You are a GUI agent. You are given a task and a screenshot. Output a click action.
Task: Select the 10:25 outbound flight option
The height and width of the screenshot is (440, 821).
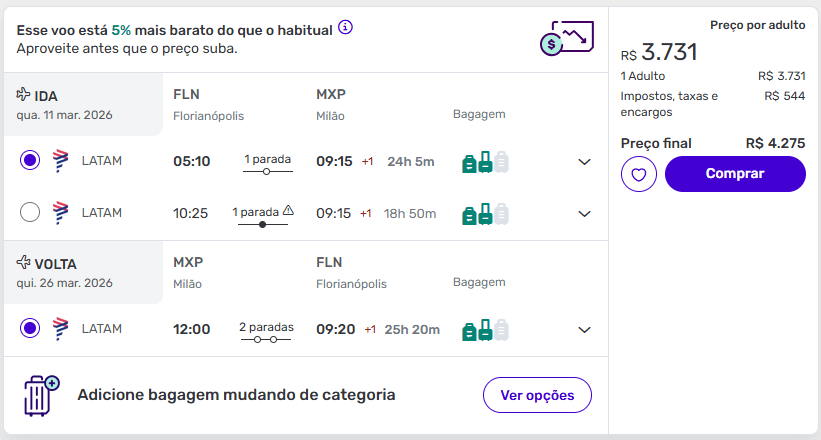point(30,212)
